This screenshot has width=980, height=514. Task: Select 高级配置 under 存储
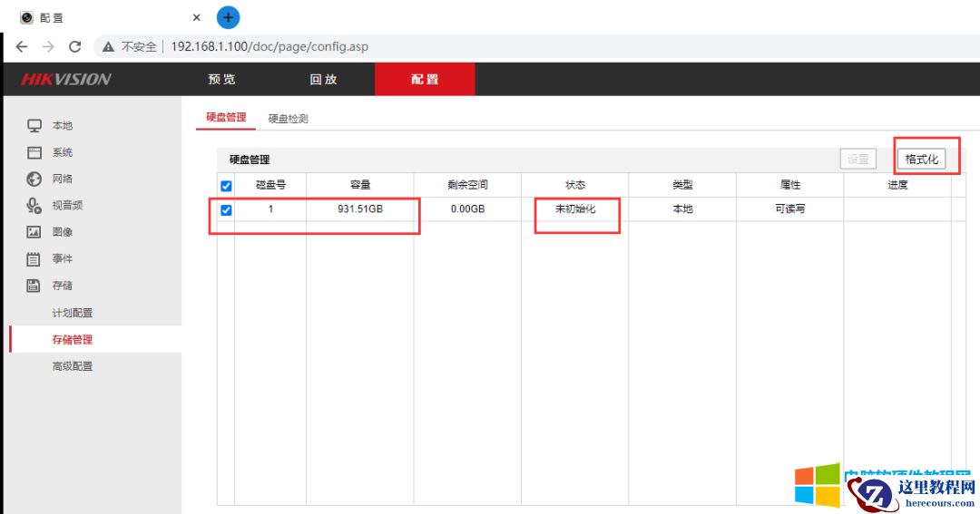[73, 366]
